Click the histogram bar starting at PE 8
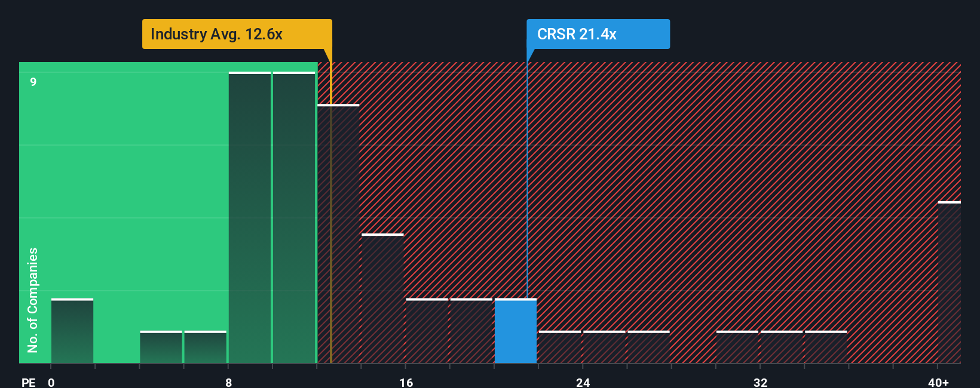Screen dimensions: 980x388 click(x=250, y=217)
